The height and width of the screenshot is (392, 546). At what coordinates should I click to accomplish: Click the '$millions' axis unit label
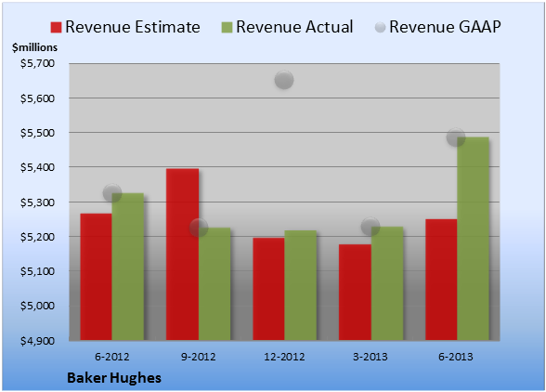[35, 47]
